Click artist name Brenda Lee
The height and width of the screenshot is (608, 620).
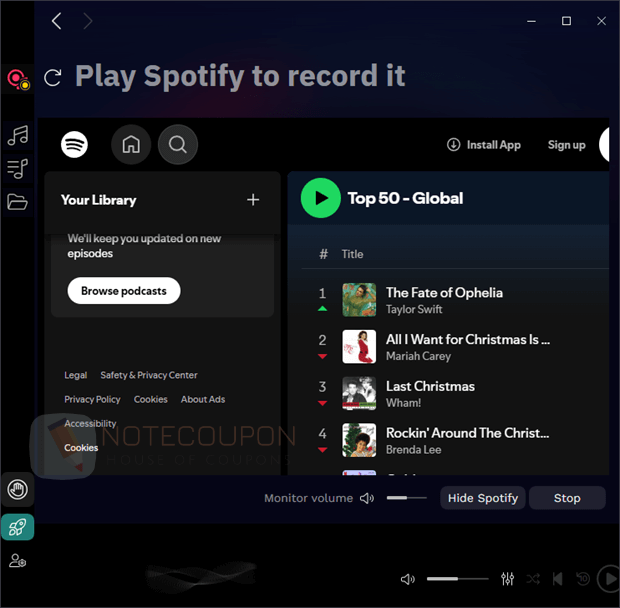414,449
